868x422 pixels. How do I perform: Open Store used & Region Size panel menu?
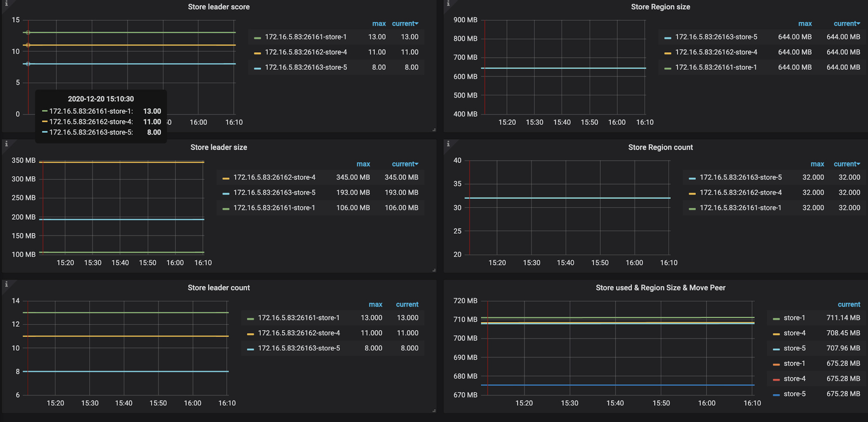[660, 287]
